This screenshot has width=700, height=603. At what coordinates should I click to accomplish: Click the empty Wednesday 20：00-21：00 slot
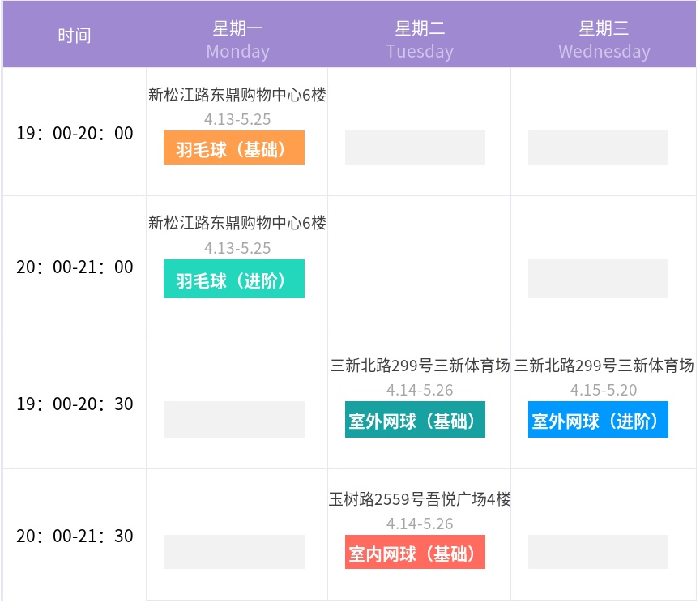pyautogui.click(x=598, y=279)
